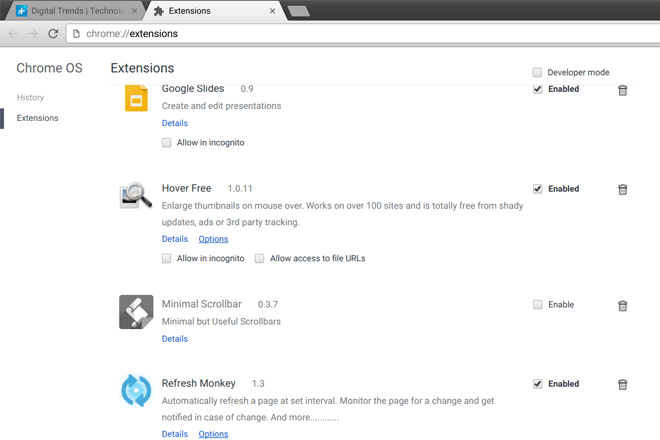The width and height of the screenshot is (660, 440).
Task: Go forward using the forward arrow
Action: (32, 33)
